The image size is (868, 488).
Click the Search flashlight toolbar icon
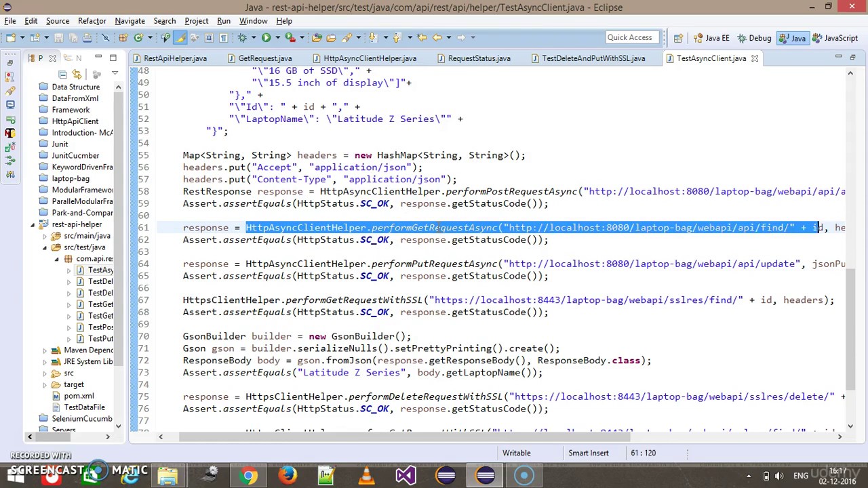click(x=347, y=37)
